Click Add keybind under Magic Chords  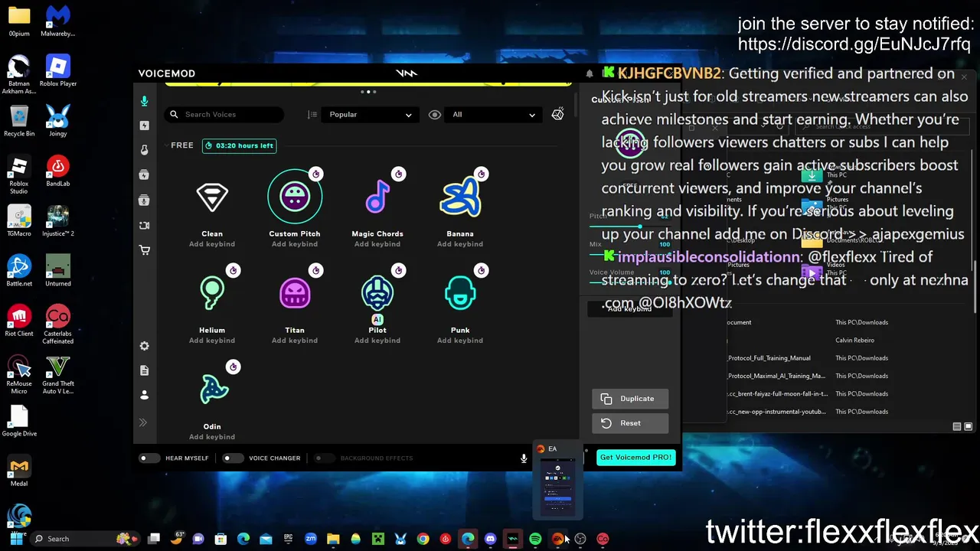377,244
